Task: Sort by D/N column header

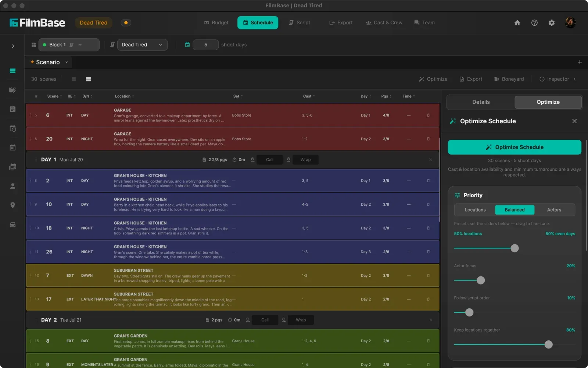Action: [x=87, y=96]
